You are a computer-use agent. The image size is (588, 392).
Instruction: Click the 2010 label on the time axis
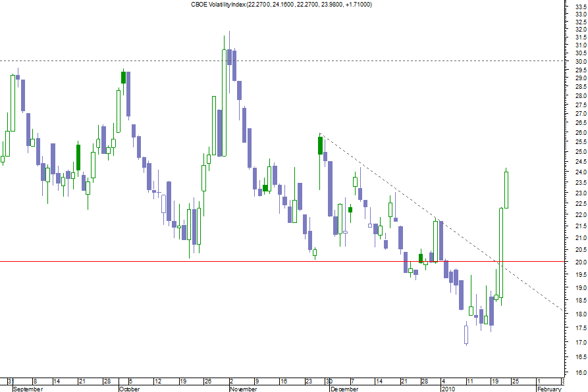pyautogui.click(x=448, y=387)
